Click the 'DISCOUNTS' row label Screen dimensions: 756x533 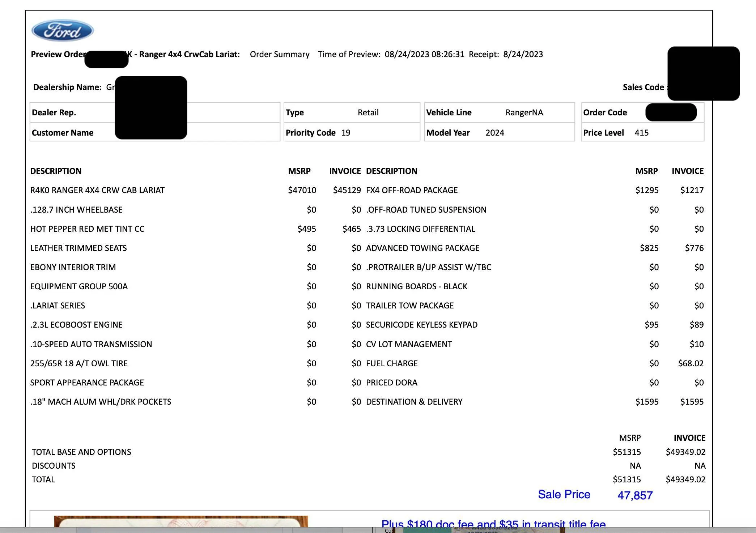tap(54, 466)
